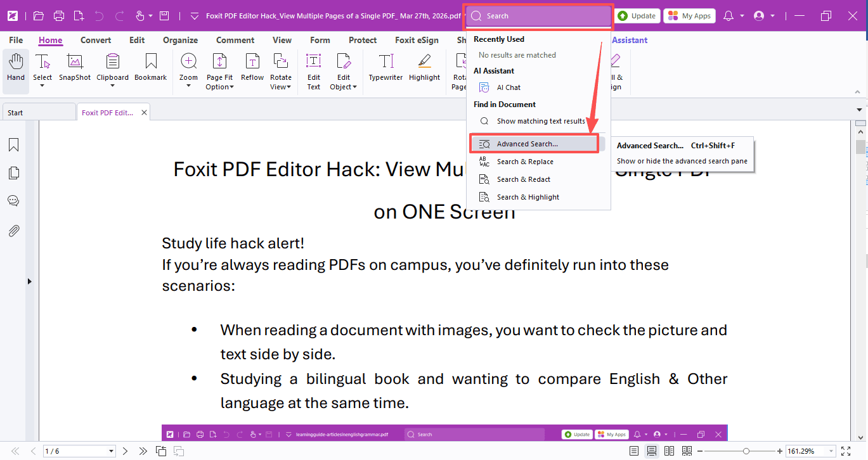Open the SnapShot tool
This screenshot has width=868, height=460.
point(75,68)
